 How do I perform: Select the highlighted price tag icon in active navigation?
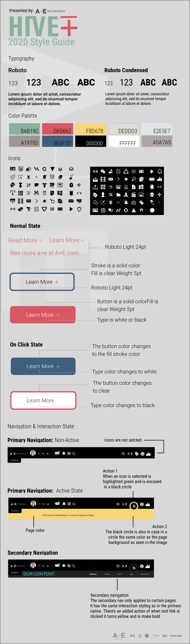coord(134,506)
